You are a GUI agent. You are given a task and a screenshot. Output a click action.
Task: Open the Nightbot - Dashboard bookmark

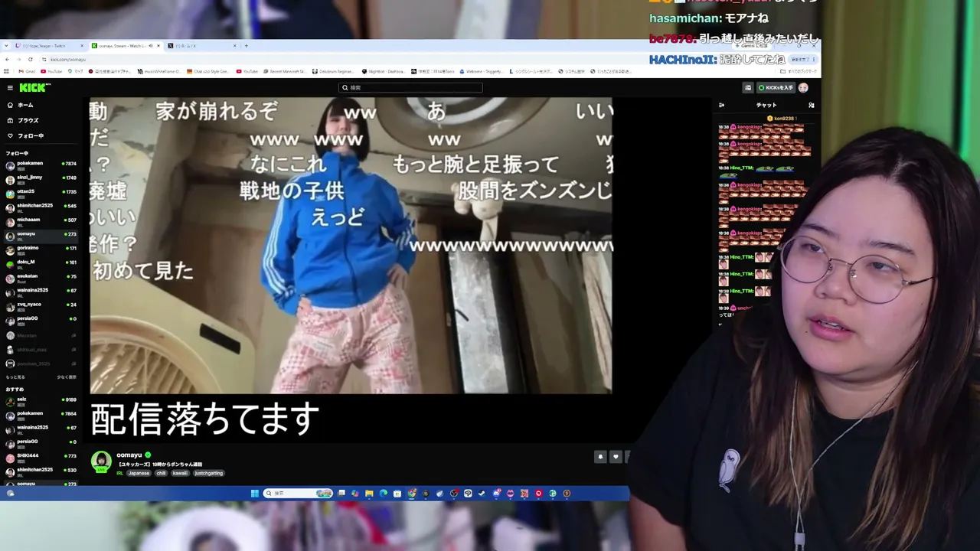click(x=384, y=71)
